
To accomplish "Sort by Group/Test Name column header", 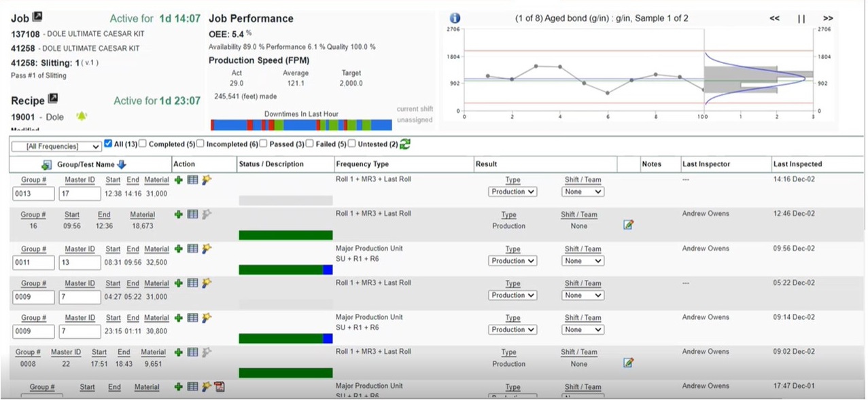I will 86,164.
